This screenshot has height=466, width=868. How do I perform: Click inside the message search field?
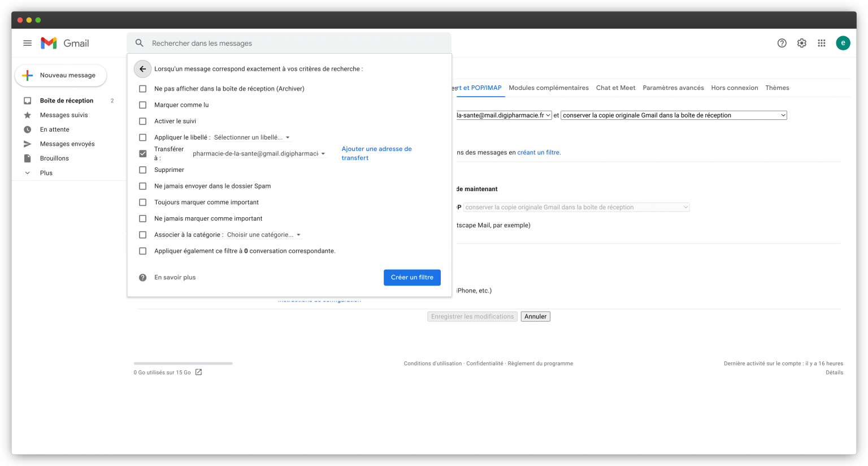pyautogui.click(x=226, y=43)
